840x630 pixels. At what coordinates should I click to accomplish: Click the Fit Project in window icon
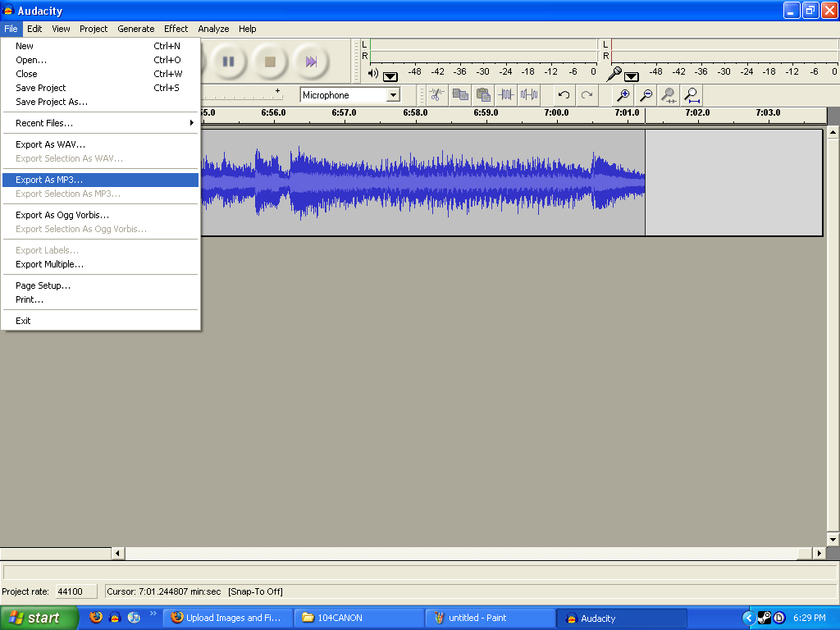[692, 95]
